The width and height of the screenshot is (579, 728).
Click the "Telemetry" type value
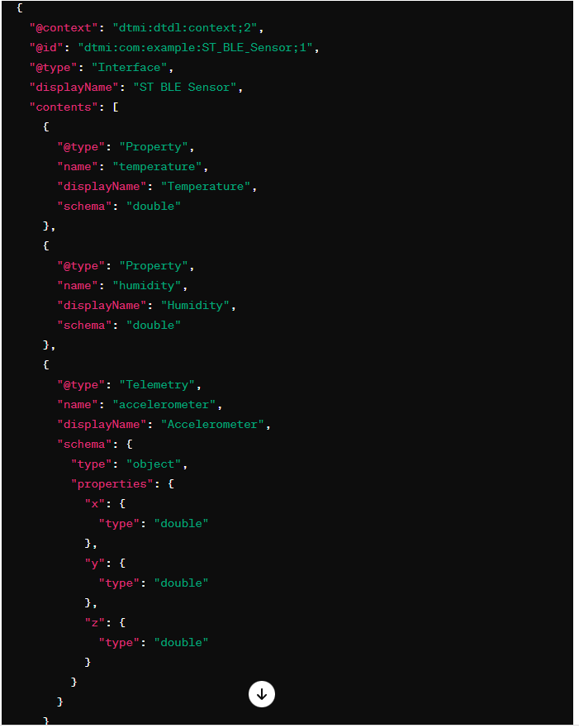pos(157,385)
